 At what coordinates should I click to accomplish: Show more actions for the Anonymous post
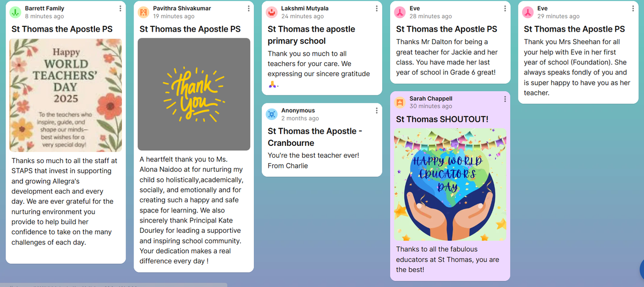click(x=376, y=111)
